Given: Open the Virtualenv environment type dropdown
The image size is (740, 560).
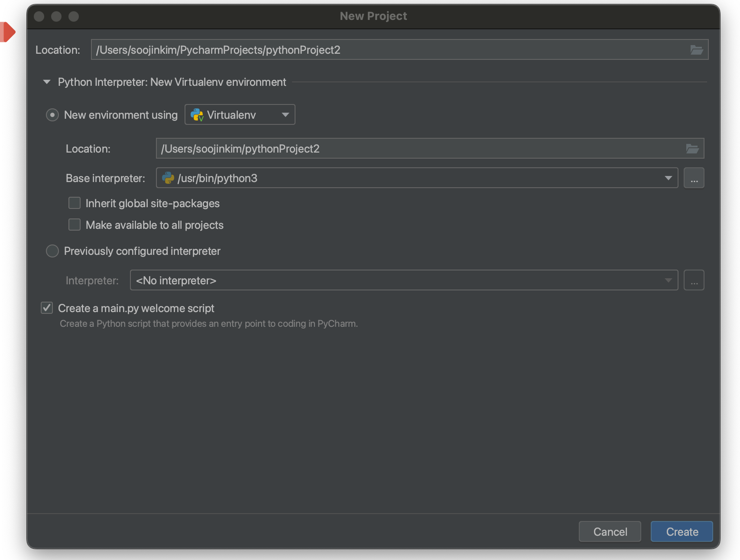Looking at the screenshot, I should pyautogui.click(x=240, y=115).
